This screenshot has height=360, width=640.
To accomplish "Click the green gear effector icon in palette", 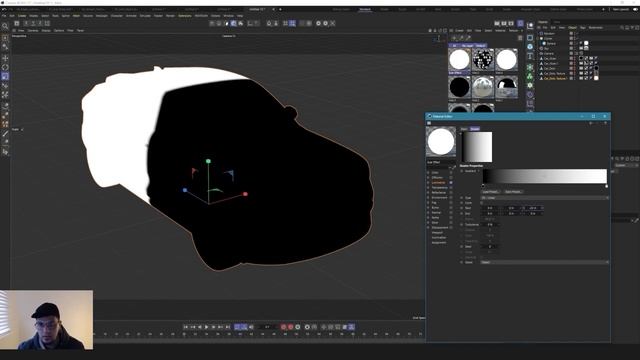I will (530, 85).
